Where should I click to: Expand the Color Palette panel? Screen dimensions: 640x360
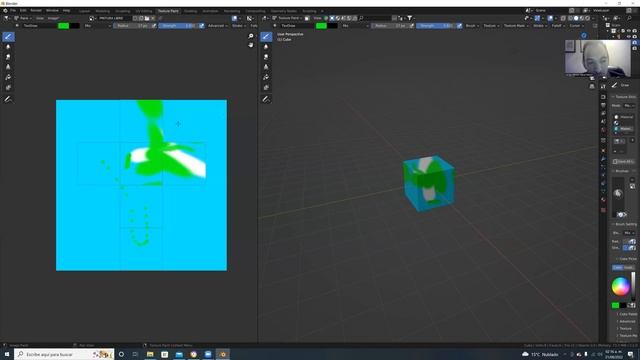coord(627,314)
